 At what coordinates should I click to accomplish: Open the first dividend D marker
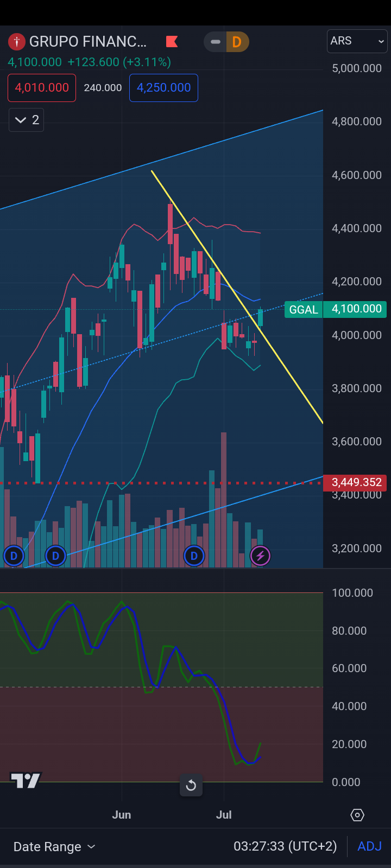tap(14, 556)
